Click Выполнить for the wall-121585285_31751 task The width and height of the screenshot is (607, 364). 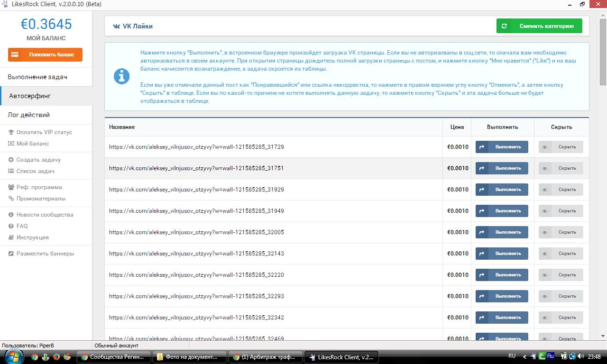[502, 168]
